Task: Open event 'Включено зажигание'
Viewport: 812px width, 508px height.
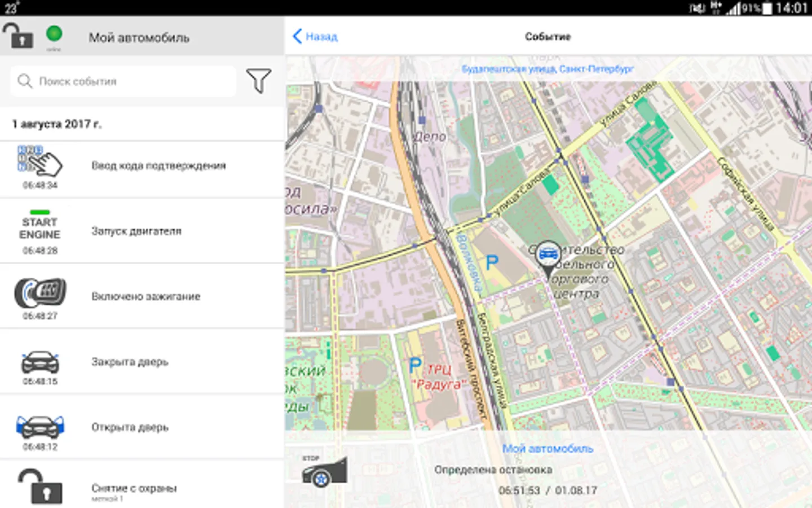Action: click(x=142, y=296)
